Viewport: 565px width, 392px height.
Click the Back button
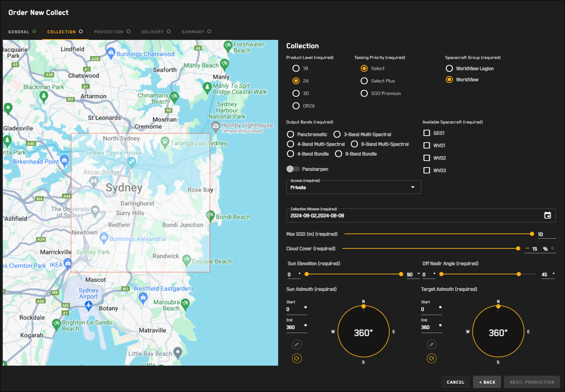click(x=487, y=382)
